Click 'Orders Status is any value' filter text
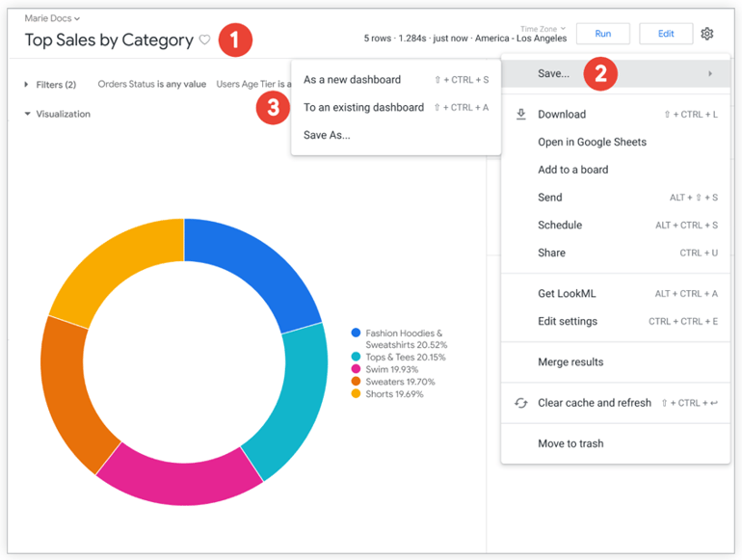 pyautogui.click(x=152, y=84)
